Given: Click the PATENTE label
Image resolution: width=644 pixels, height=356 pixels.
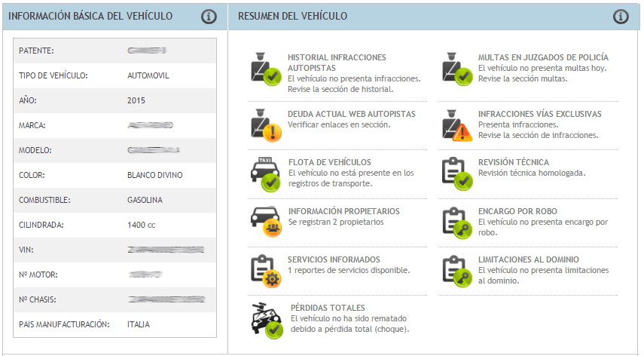Looking at the screenshot, I should (x=36, y=51).
